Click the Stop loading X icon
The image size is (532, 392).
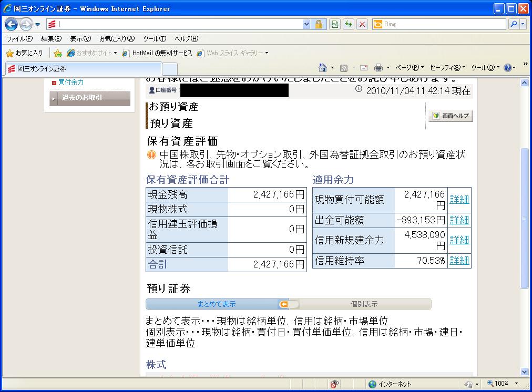pos(362,24)
